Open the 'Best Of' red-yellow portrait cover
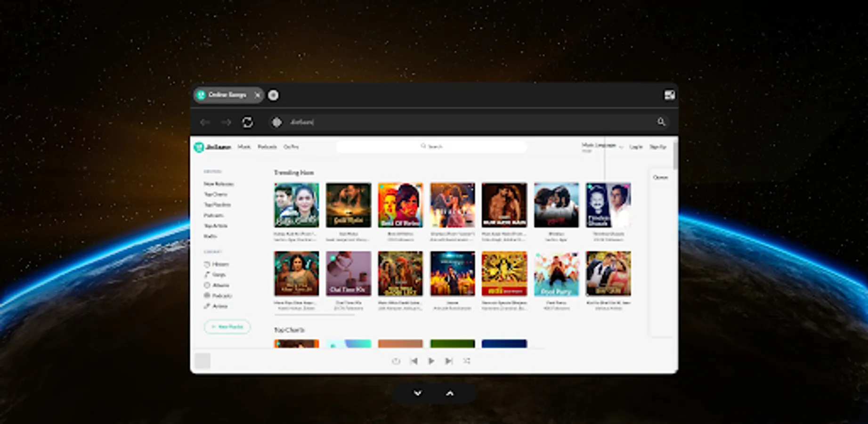The image size is (868, 424). [x=400, y=205]
